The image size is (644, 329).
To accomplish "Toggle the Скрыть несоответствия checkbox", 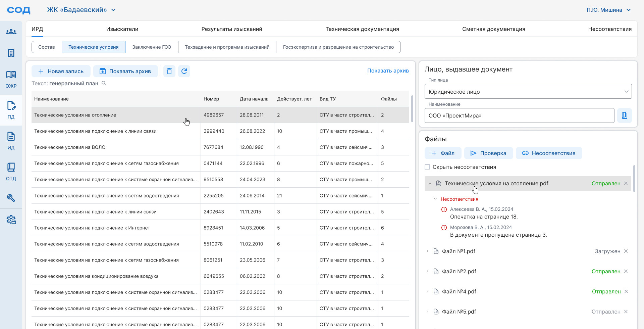I will point(427,167).
